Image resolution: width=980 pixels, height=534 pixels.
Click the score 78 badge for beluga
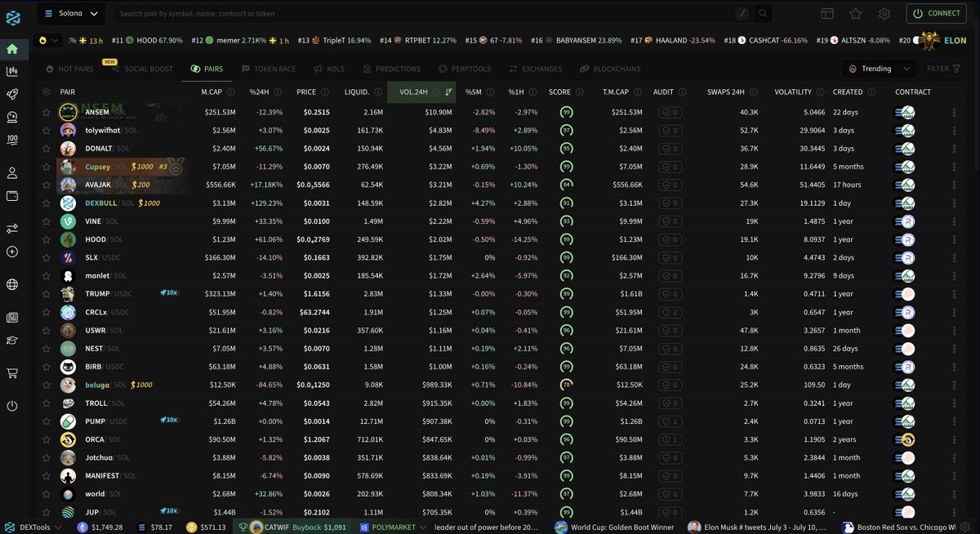tap(565, 385)
